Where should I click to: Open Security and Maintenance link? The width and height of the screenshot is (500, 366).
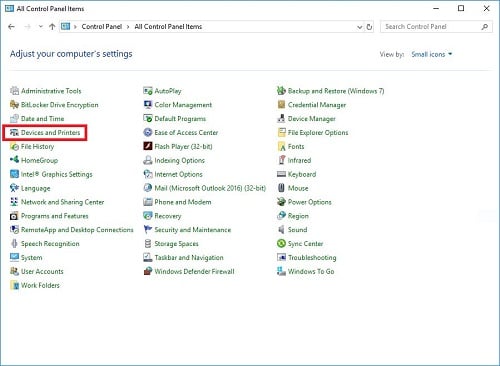coord(193,230)
